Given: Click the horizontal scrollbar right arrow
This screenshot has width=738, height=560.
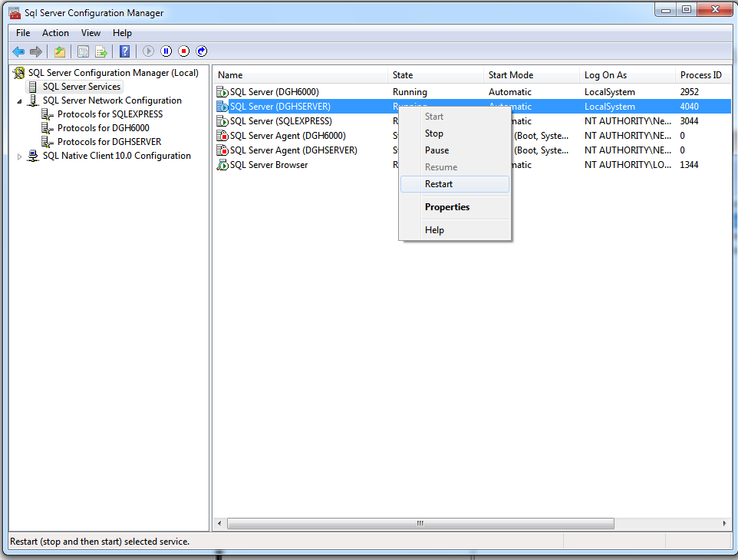Looking at the screenshot, I should click(724, 523).
